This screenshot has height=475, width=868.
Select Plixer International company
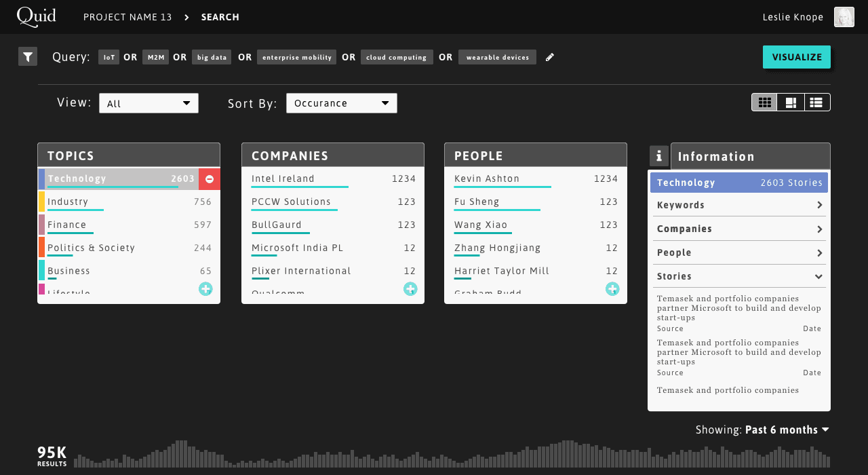coord(333,271)
